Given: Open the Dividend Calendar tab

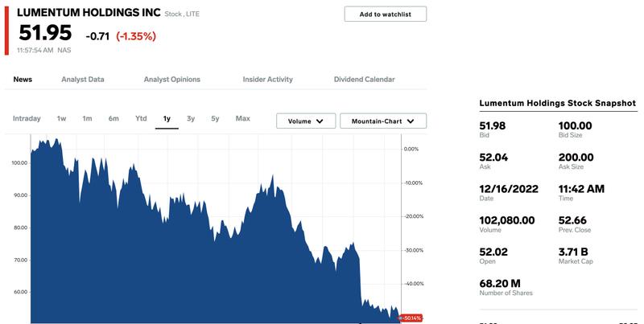Looking at the screenshot, I should [x=365, y=80].
